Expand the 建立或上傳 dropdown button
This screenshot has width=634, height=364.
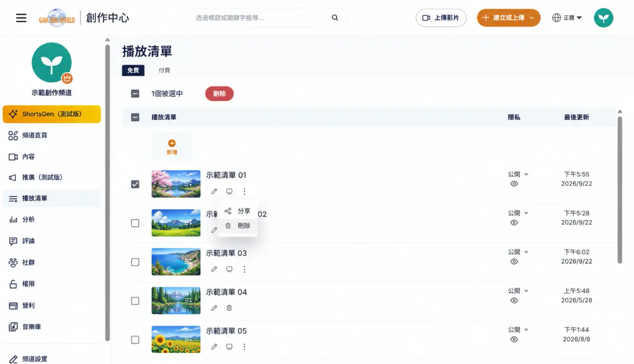508,18
